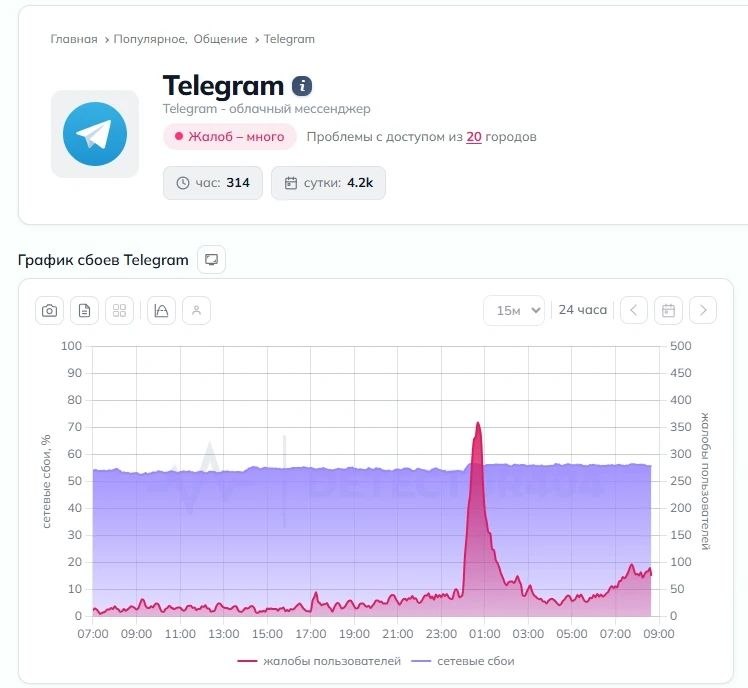Click the сутки: 4.2k stat button
This screenshot has height=688, width=748.
(328, 183)
